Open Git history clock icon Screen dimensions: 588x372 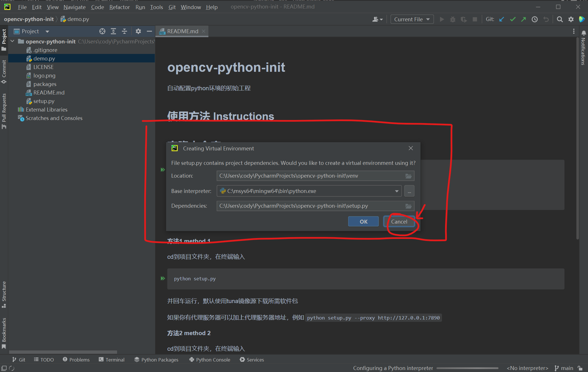pos(535,19)
